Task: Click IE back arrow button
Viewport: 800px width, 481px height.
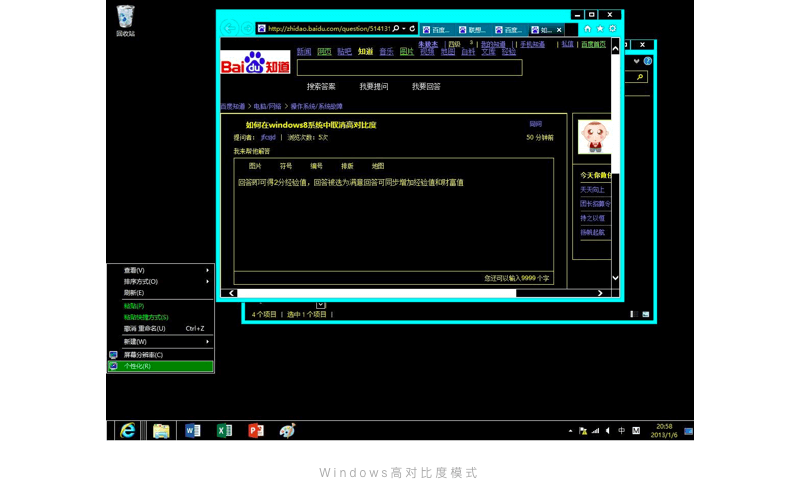Action: [x=230, y=29]
